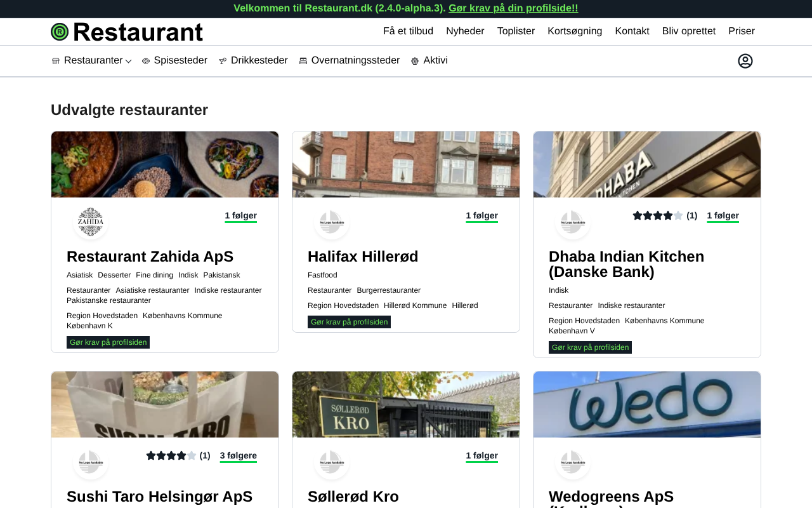Open the user account profile icon
812x508 pixels.
(x=745, y=61)
